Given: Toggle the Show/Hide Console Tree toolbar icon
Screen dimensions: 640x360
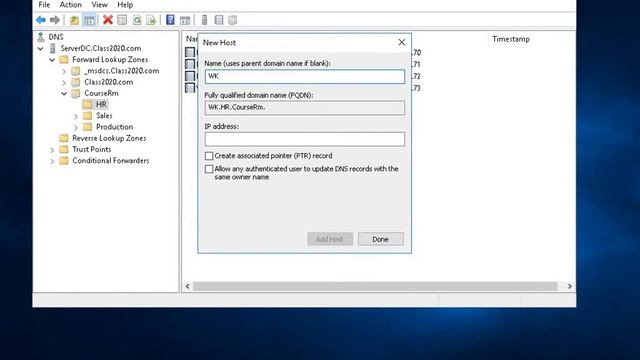Looking at the screenshot, I should pos(89,20).
